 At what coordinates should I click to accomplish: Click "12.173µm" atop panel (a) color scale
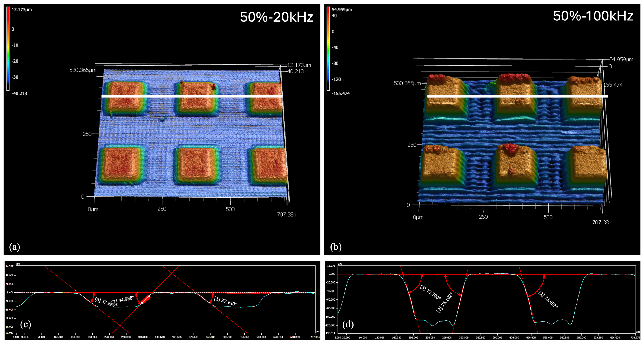pos(22,10)
